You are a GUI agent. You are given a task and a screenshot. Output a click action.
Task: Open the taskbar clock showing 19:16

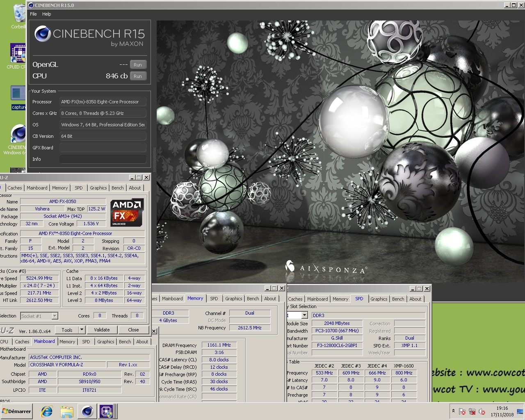point(502,411)
